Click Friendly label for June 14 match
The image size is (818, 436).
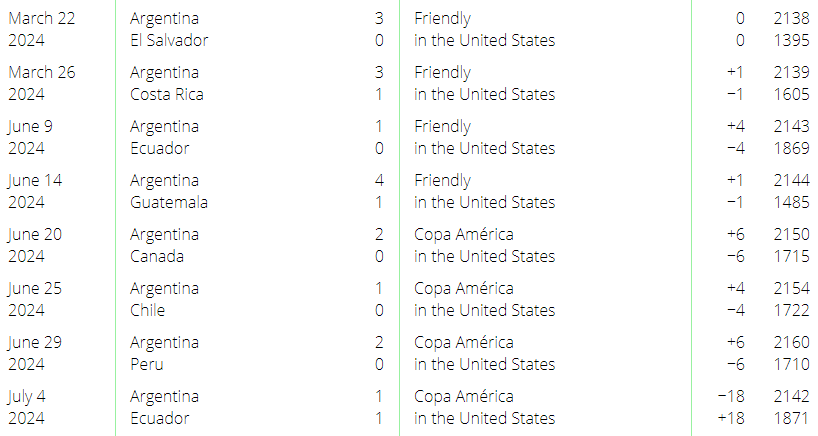pos(442,180)
